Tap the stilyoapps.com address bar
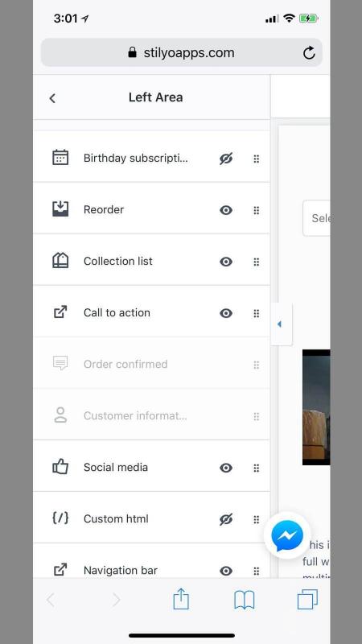 (182, 52)
